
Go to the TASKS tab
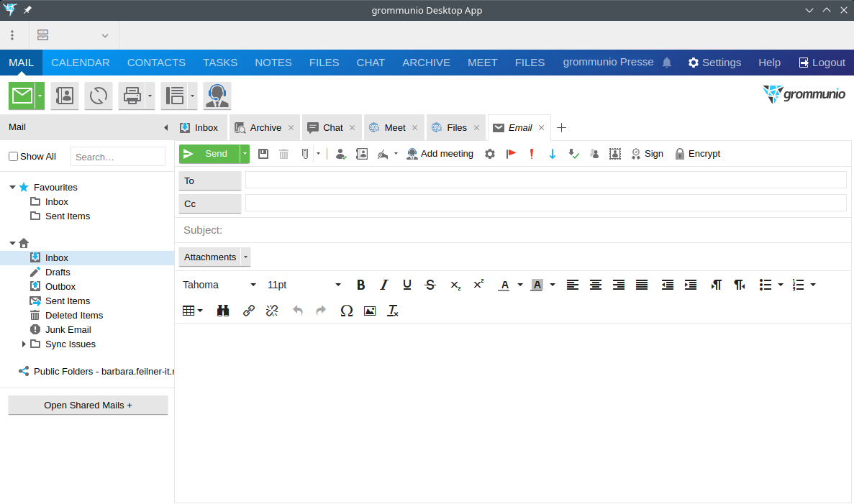[220, 63]
